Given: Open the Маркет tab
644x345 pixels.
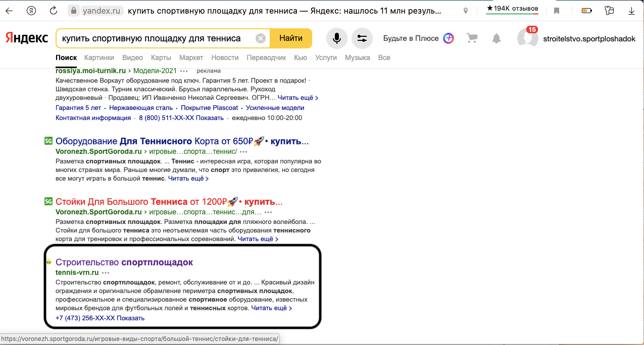Looking at the screenshot, I should (191, 57).
